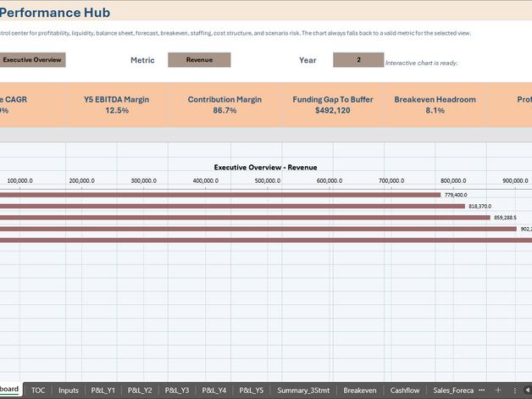This screenshot has height=399, width=532.
Task: Switch to the Sales_Forecast sheet tab
Action: click(x=453, y=391)
